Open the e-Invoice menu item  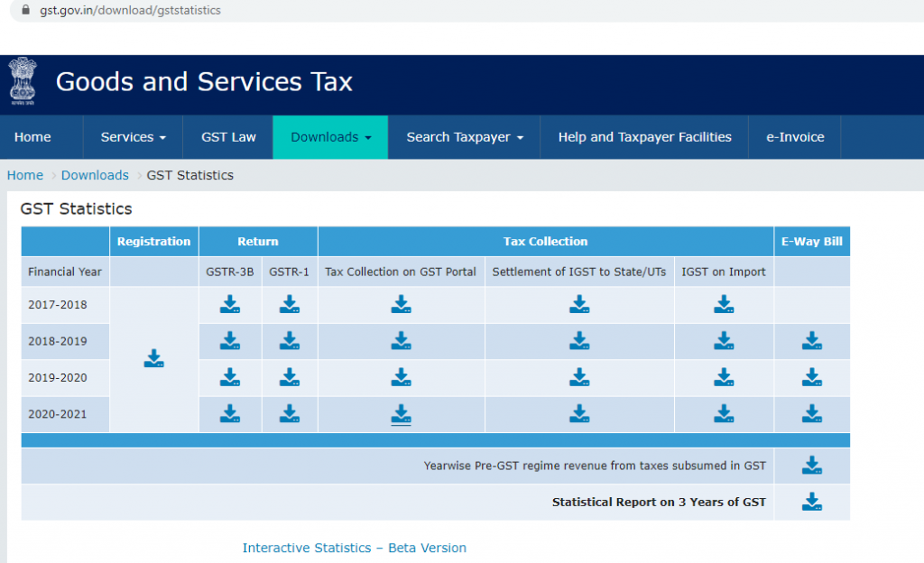click(795, 137)
